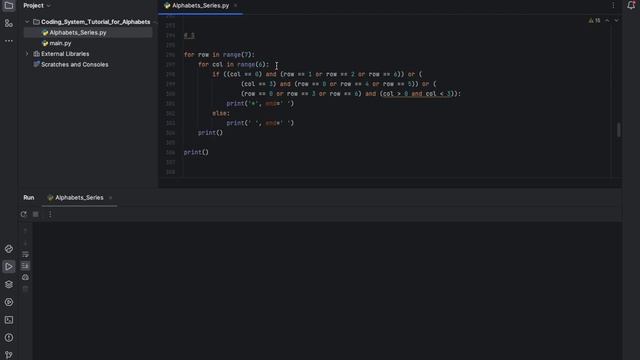Open More tool windows ellipsis in left sidebar
This screenshot has height=360, width=640.
(9, 41)
